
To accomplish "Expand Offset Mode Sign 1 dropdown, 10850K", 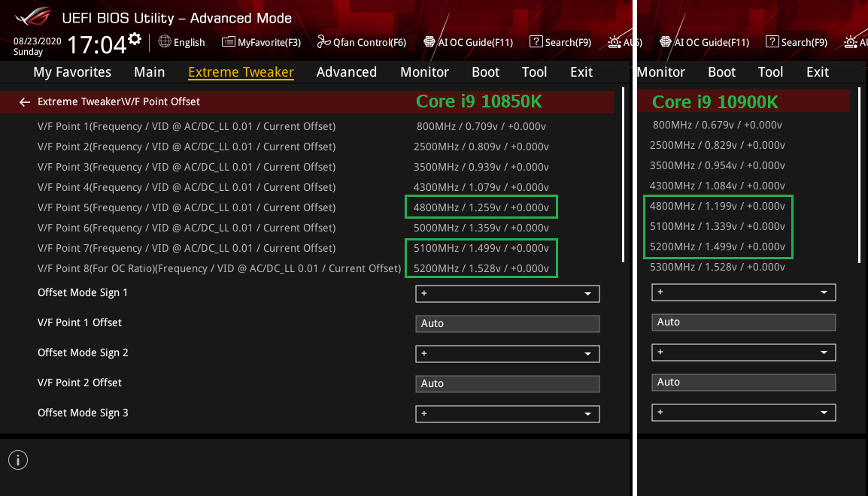I will coord(507,294).
